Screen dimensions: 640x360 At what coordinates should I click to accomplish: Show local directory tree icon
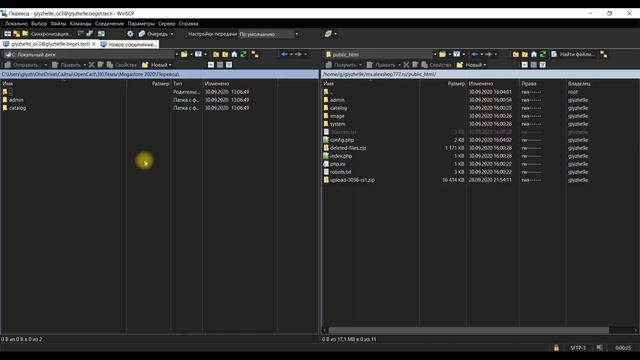(x=255, y=54)
